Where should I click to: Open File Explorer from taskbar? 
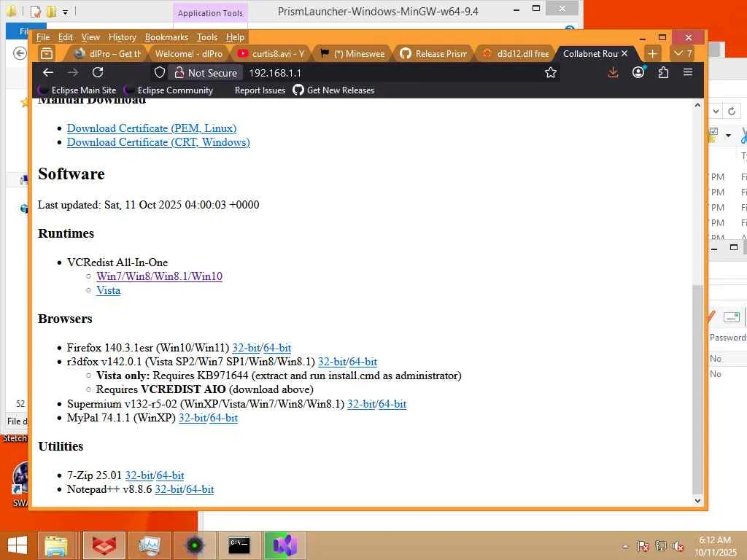pos(56,545)
